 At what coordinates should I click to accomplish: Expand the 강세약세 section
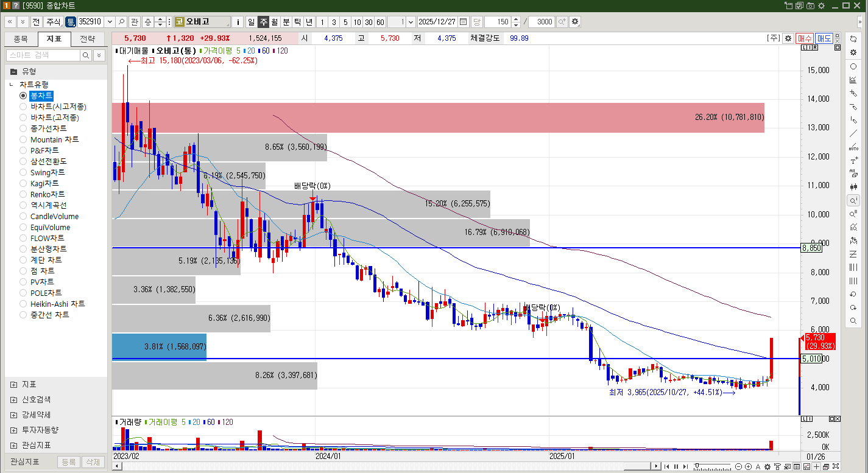[13, 415]
